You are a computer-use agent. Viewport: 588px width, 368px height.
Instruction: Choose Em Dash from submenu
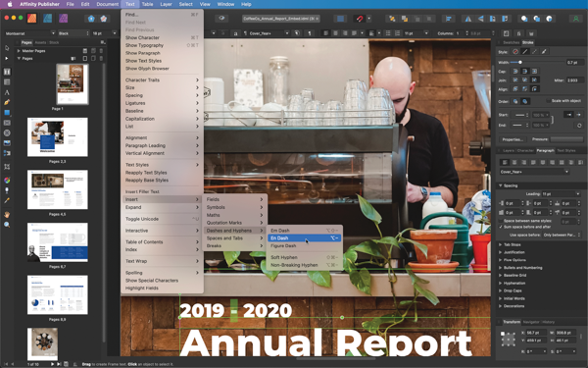tap(304, 231)
